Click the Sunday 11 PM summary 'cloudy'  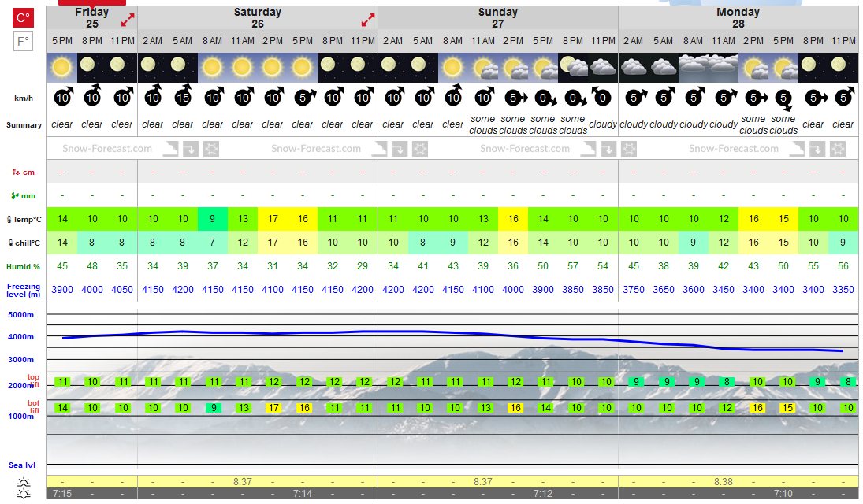click(603, 124)
